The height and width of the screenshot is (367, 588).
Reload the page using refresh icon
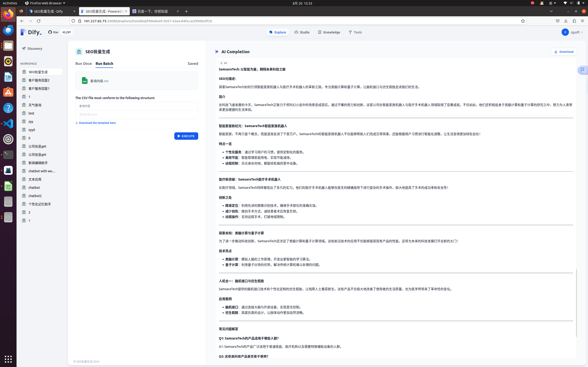click(x=39, y=21)
